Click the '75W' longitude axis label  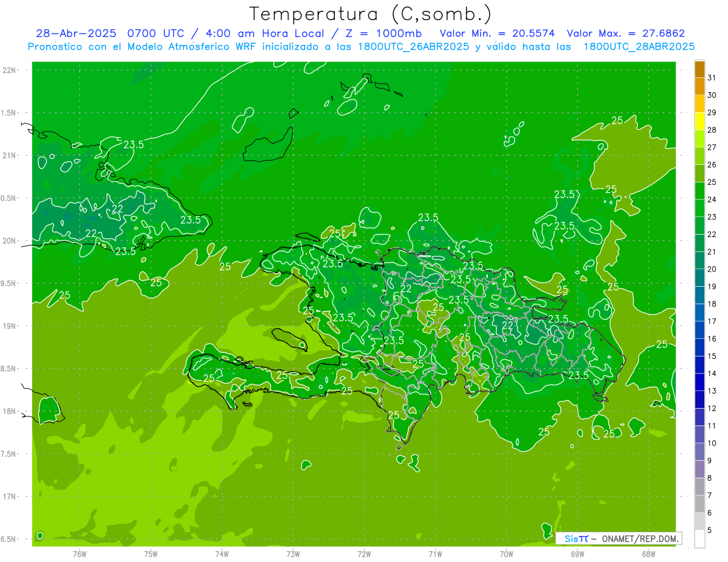[x=150, y=554]
